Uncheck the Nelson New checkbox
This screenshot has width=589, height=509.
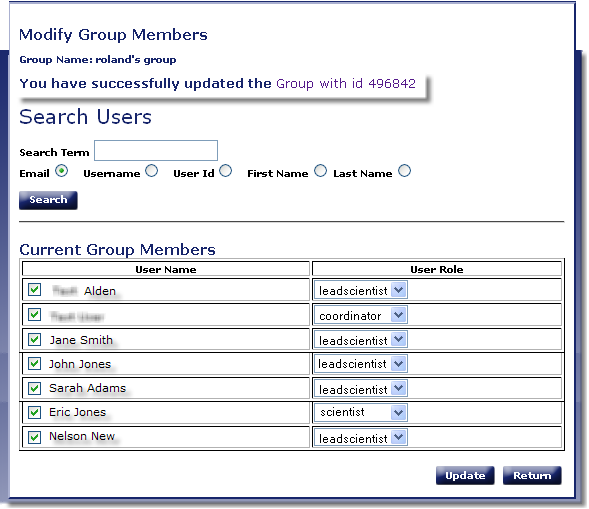pos(35,437)
